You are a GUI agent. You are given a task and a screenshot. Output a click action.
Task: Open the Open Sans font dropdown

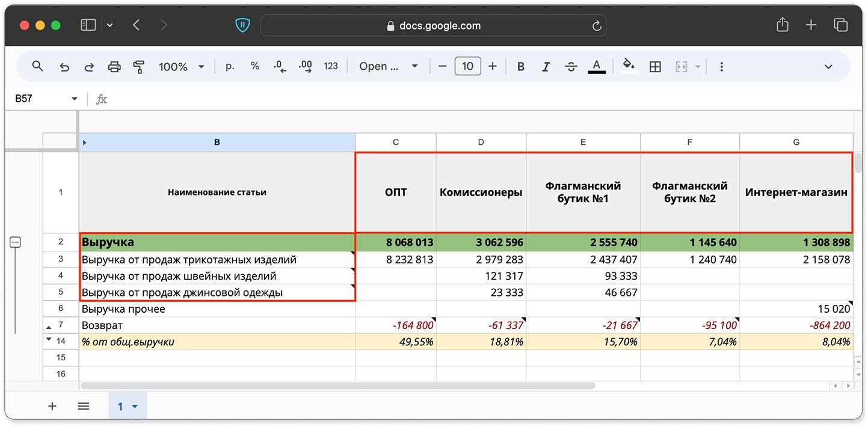(388, 67)
